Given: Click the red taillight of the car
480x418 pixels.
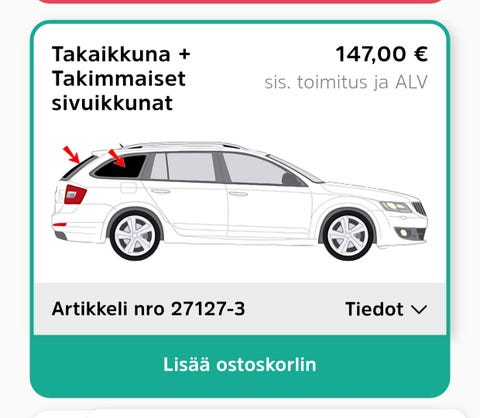Looking at the screenshot, I should click(75, 194).
